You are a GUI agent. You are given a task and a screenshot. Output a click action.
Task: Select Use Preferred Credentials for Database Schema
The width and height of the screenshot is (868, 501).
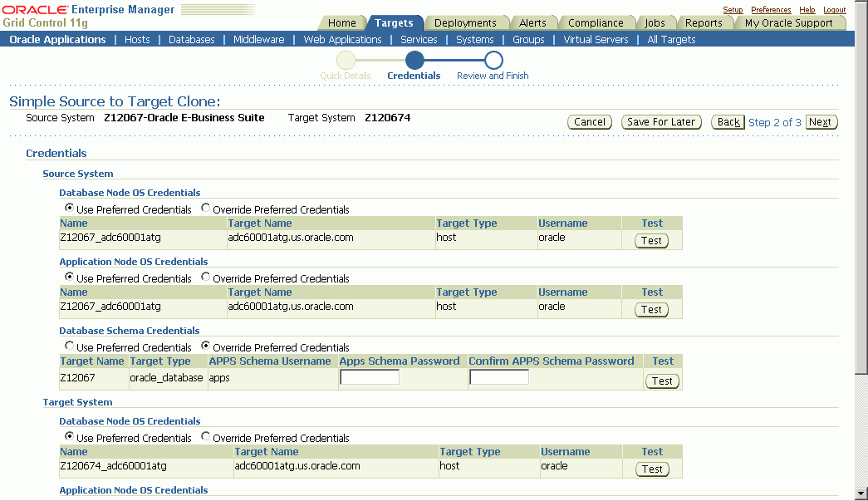(x=69, y=346)
